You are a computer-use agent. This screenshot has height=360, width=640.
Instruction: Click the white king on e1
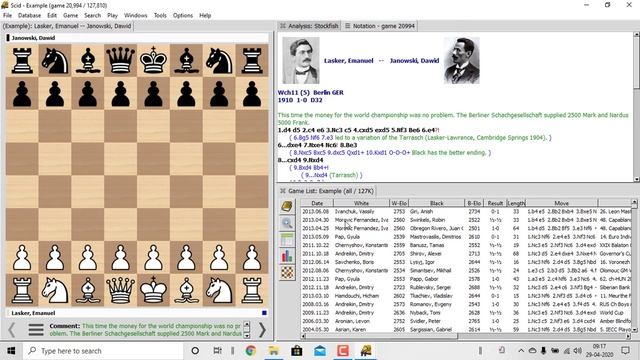[x=153, y=290]
